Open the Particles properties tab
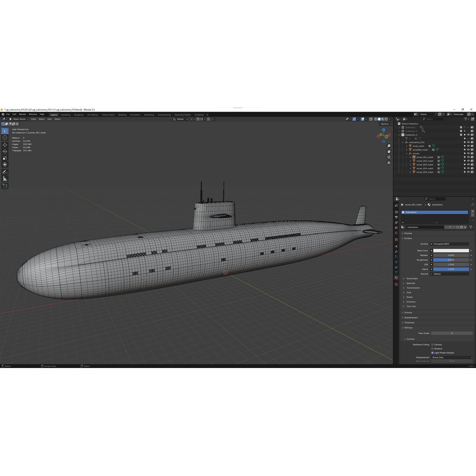 tap(396, 257)
